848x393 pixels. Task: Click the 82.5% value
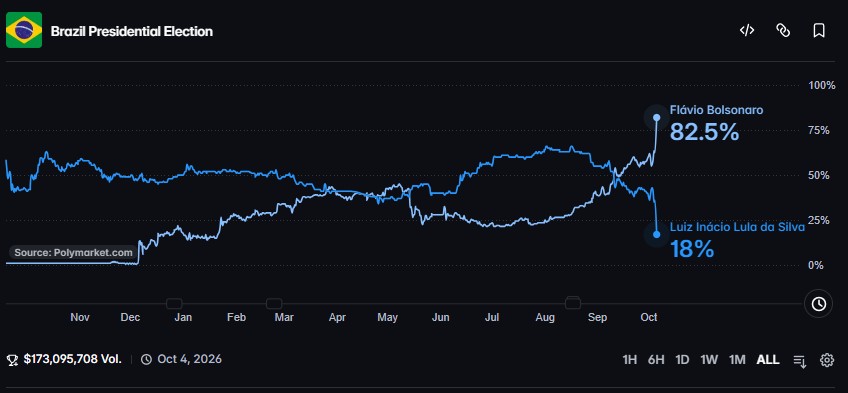click(x=705, y=132)
